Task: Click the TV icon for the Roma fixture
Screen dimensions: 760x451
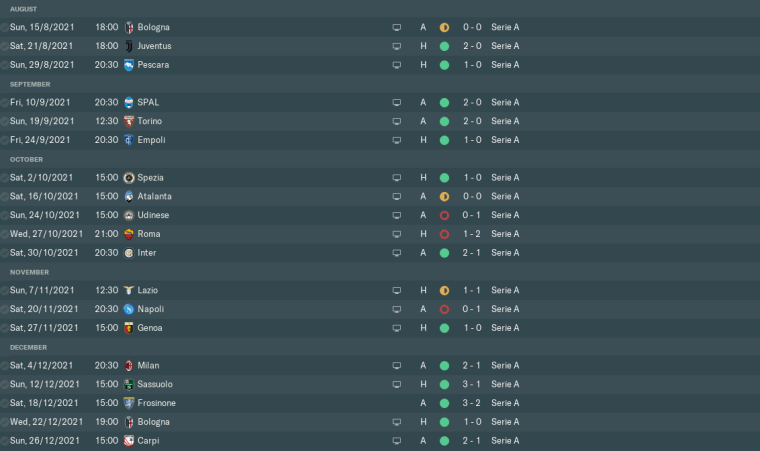Action: click(x=396, y=234)
